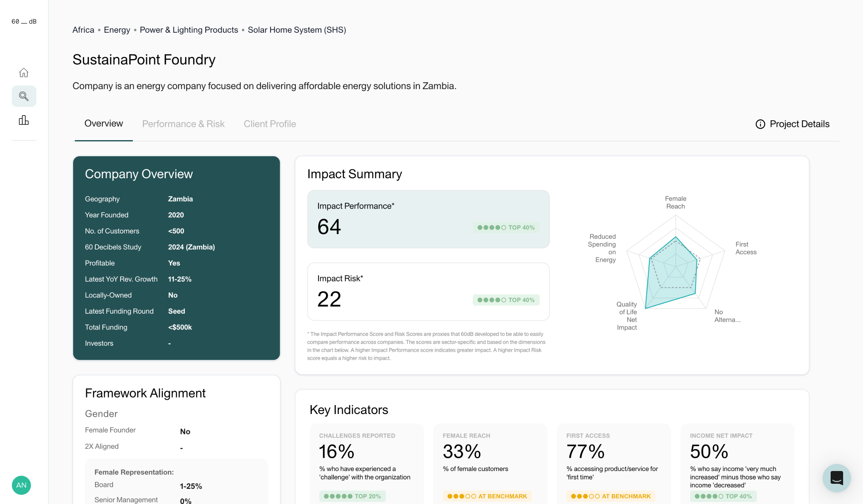Screen dimensions: 863x504
Task: Click the Africa breadcrumb
Action: 83,30
